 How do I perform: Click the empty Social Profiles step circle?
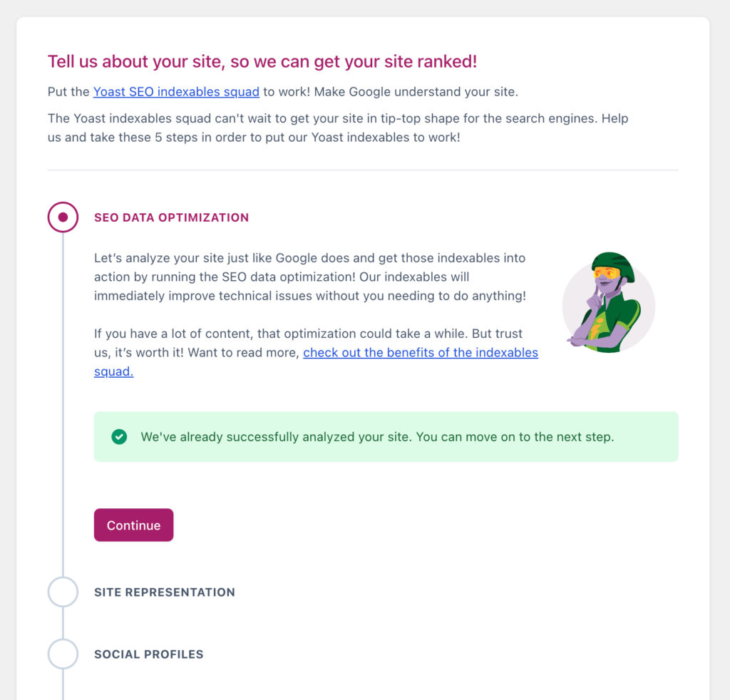[63, 654]
